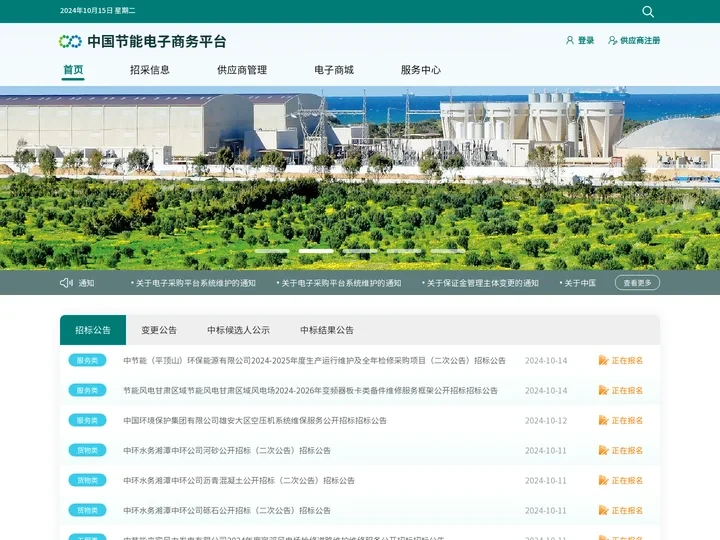720x540 pixels.
Task: Open 节能风电甘肃区域 tender announcement
Action: (x=310, y=390)
